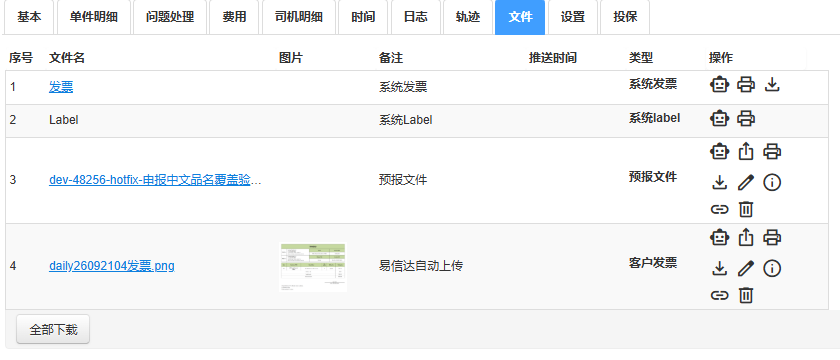Image resolution: width=840 pixels, height=360 pixels.
Task: Open the 发票 file link
Action: (61, 87)
